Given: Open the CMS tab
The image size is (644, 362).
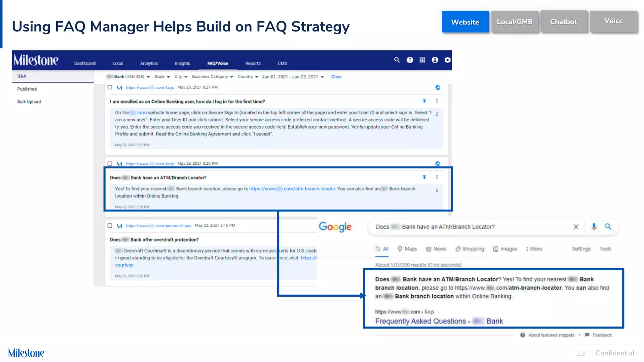Looking at the screenshot, I should click(282, 63).
